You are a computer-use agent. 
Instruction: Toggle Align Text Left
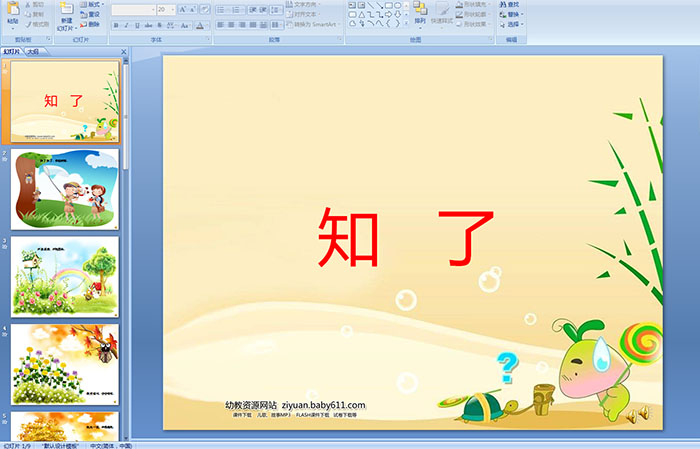pyautogui.click(x=221, y=25)
